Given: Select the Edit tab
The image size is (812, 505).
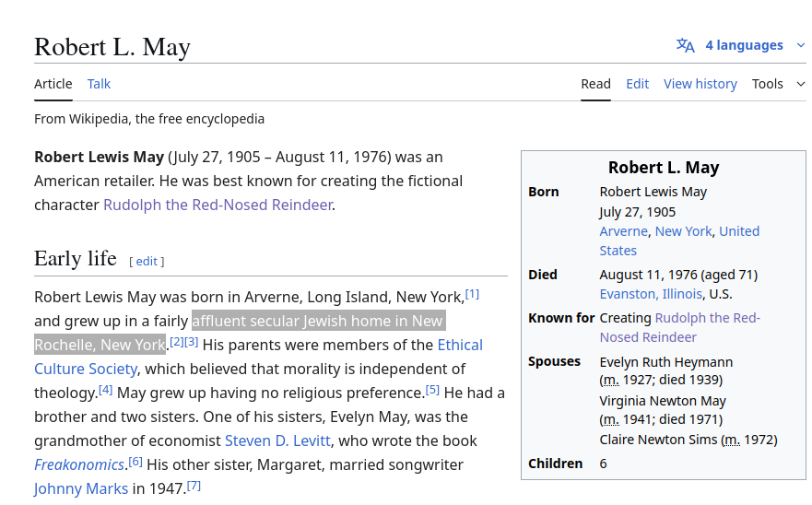Looking at the screenshot, I should (637, 84).
